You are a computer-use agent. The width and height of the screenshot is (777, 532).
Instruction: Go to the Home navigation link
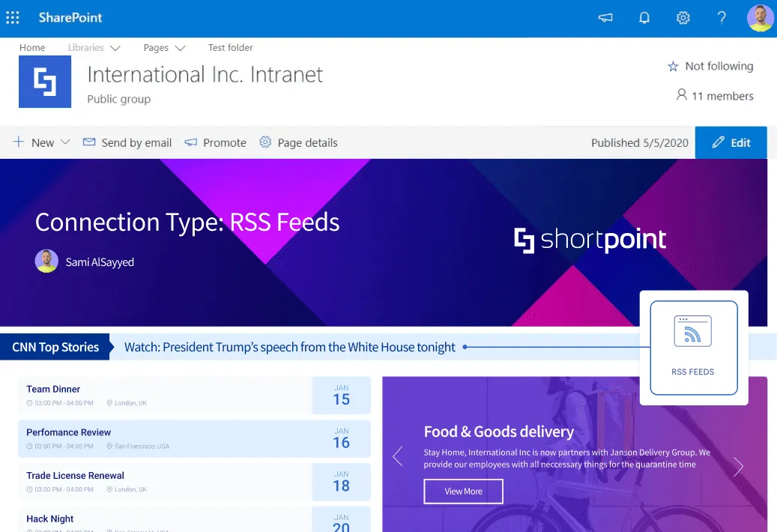click(x=32, y=47)
